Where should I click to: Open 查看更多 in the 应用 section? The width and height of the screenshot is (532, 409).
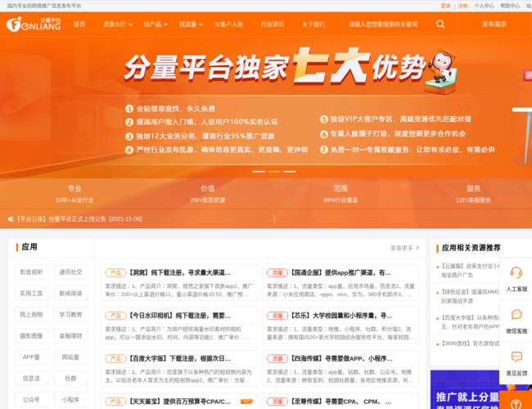[404, 248]
